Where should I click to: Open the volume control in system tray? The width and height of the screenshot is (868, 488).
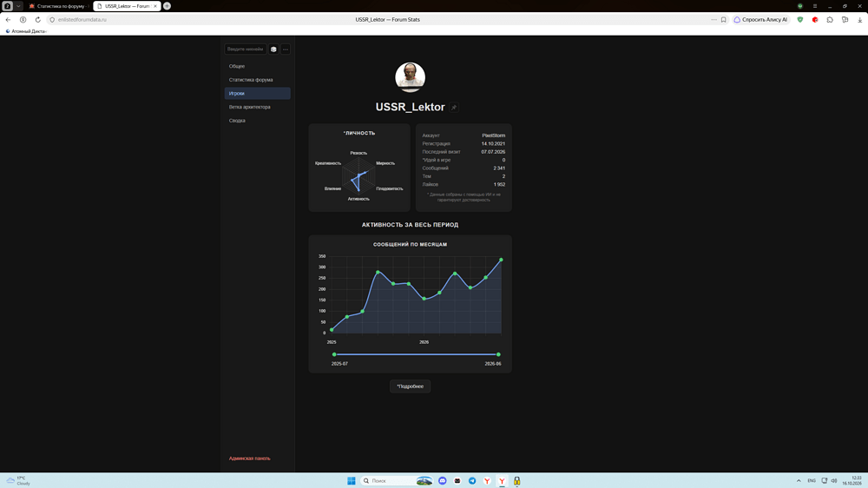(833, 481)
